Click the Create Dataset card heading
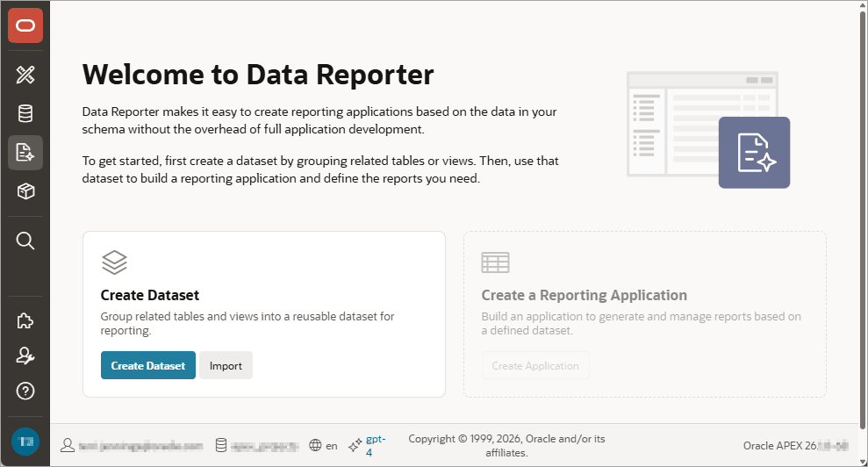 point(150,295)
